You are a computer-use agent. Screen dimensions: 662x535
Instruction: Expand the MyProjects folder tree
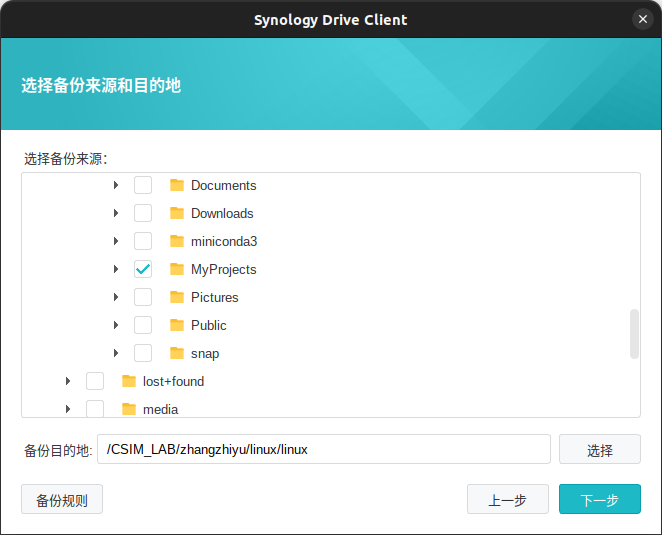click(x=116, y=269)
